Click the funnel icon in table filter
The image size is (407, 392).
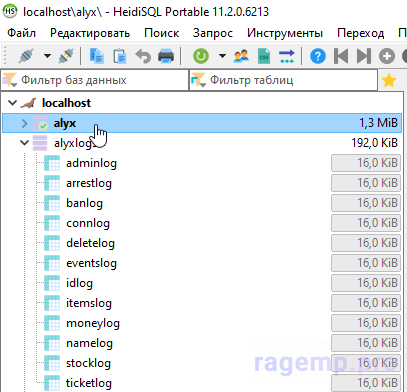[198, 80]
